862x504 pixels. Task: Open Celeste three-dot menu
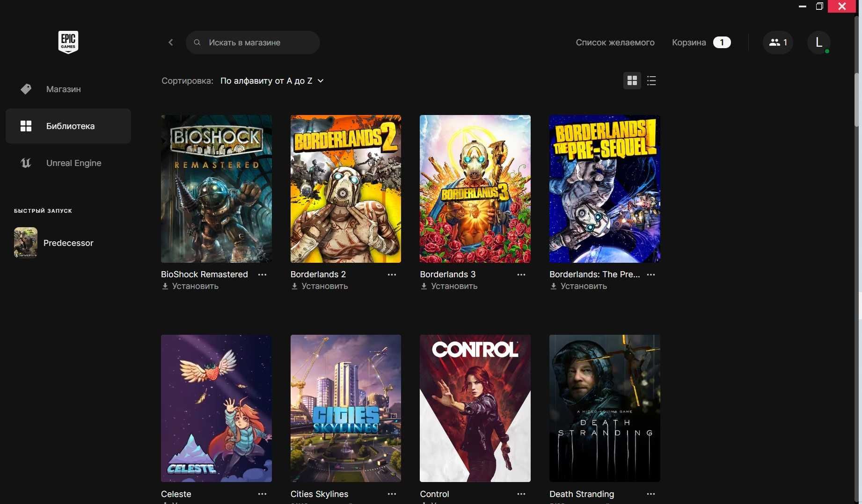tap(263, 494)
